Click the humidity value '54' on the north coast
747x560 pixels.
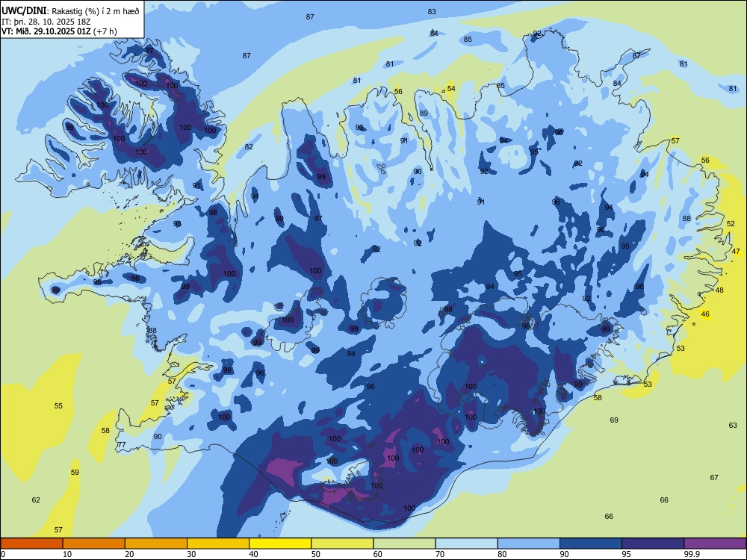451,89
